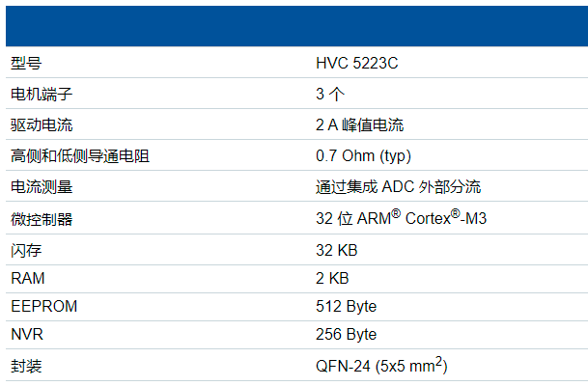Select the 256 Byte NVR value
The height and width of the screenshot is (386, 588).
click(346, 334)
